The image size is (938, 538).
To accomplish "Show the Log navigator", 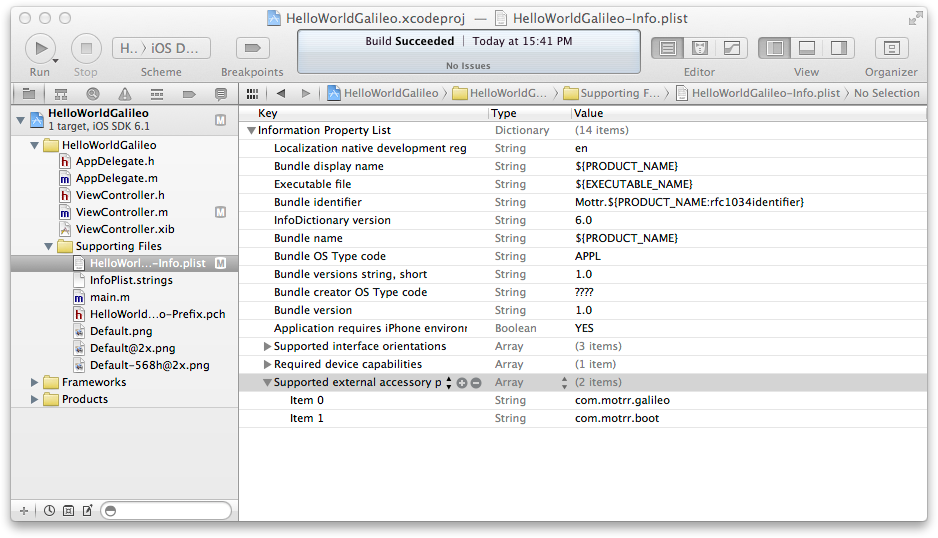I will (221, 93).
